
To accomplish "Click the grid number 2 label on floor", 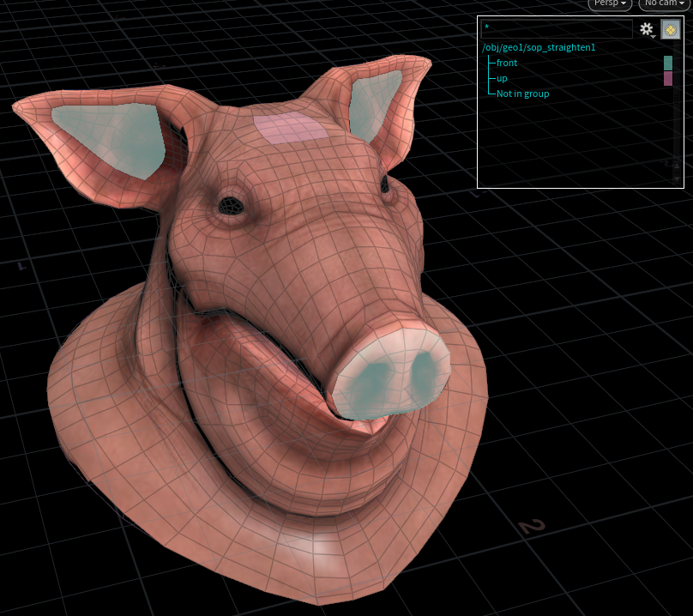I will click(x=532, y=526).
